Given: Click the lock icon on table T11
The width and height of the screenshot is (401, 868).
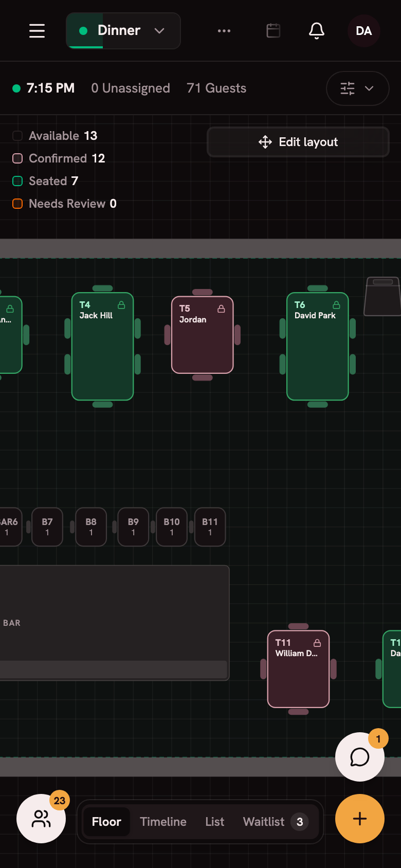Looking at the screenshot, I should [317, 643].
